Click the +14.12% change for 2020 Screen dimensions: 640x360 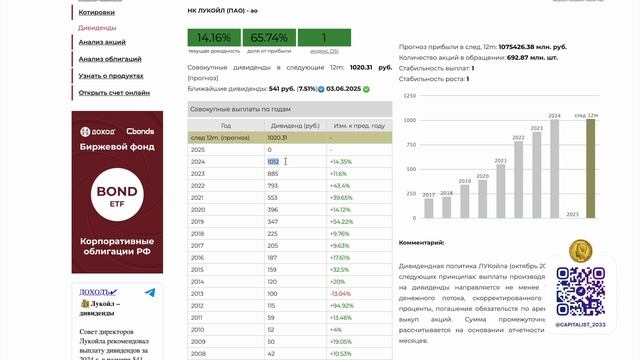pos(340,210)
